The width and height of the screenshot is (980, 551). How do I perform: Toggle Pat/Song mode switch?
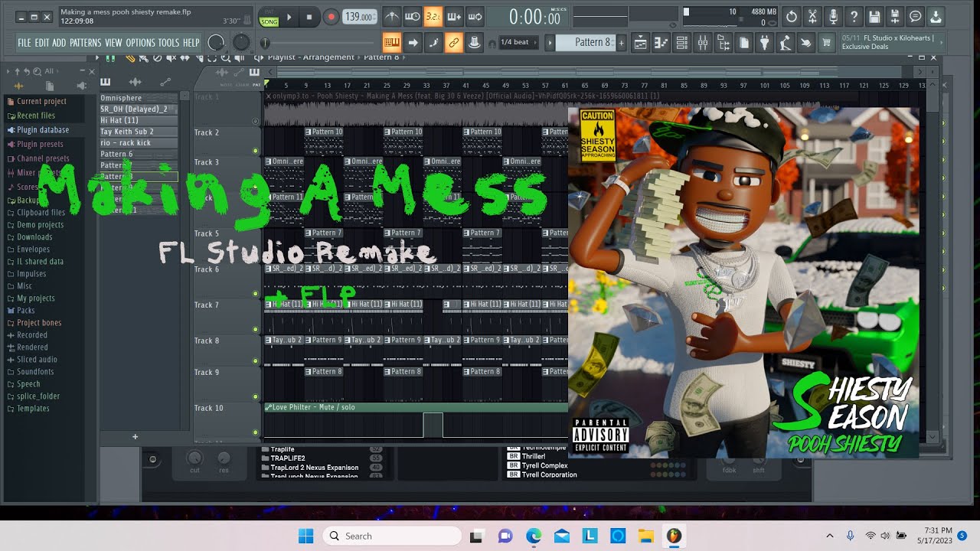point(269,17)
